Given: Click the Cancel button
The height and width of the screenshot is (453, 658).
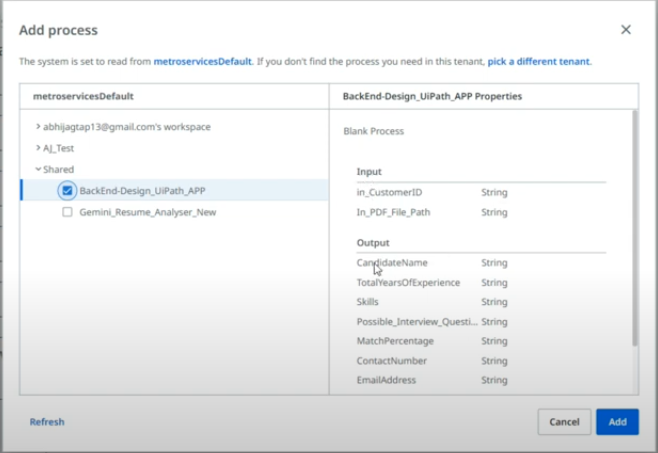Looking at the screenshot, I should (x=564, y=422).
